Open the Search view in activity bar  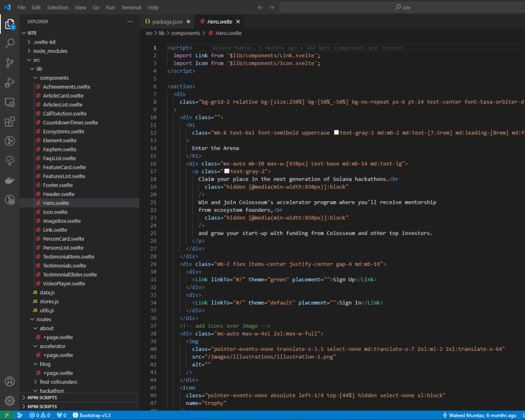click(10, 43)
